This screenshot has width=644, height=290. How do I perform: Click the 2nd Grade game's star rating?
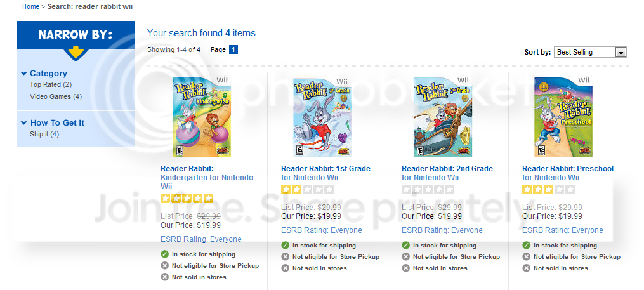click(x=428, y=190)
